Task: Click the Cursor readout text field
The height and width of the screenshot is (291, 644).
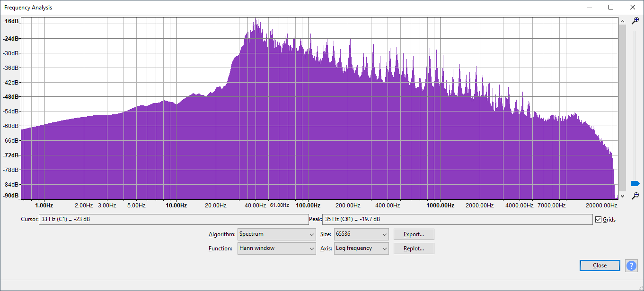Action: [x=173, y=220]
